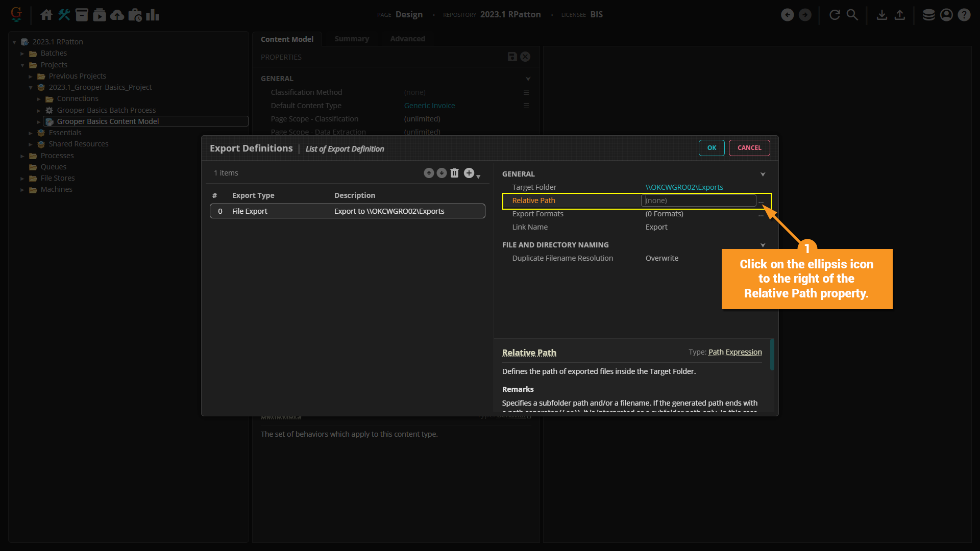Open the Path Expression type link

(735, 352)
